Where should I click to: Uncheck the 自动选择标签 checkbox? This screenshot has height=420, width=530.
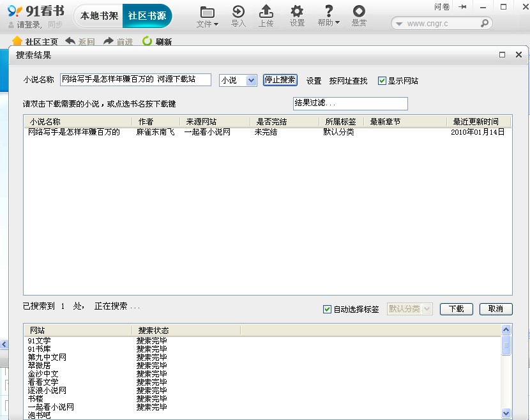click(328, 309)
